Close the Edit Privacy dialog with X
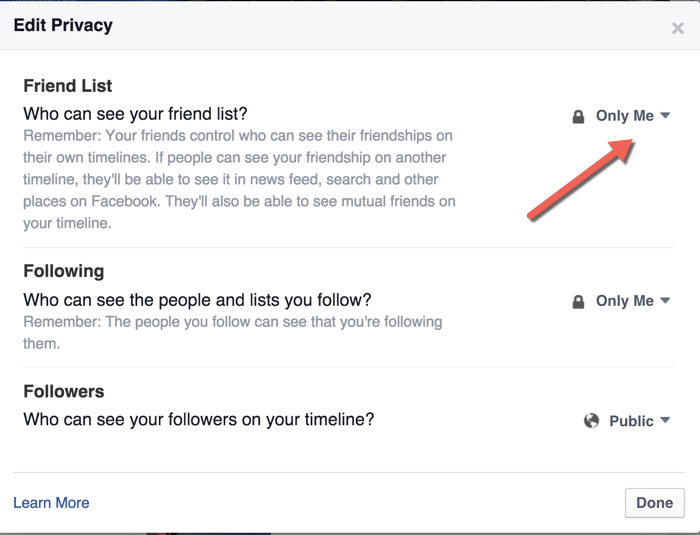This screenshot has width=700, height=535. pos(677,28)
